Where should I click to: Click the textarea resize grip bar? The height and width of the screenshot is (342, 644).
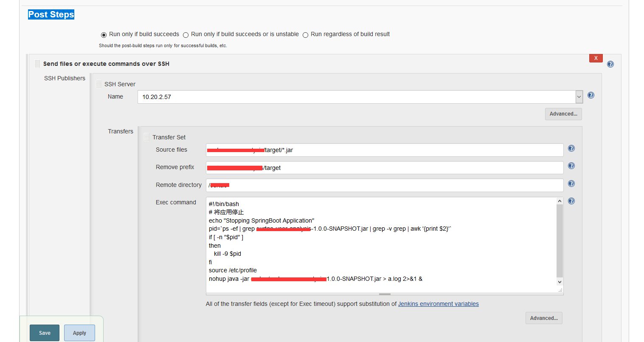tap(385, 294)
